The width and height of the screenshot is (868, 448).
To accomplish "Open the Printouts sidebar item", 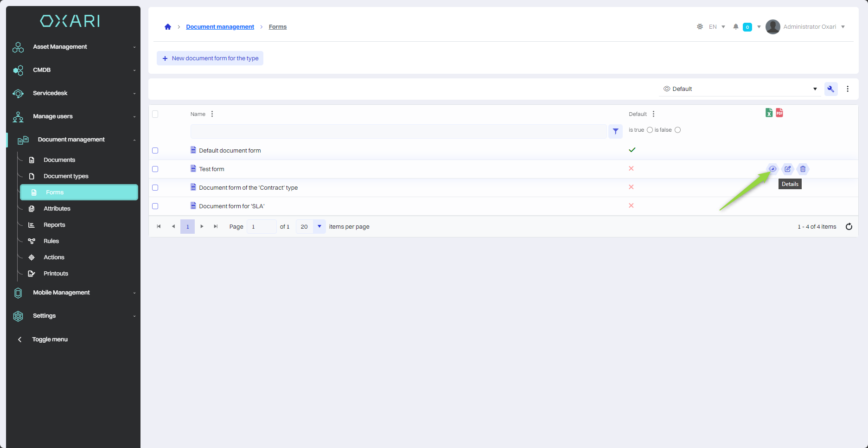I will (56, 274).
